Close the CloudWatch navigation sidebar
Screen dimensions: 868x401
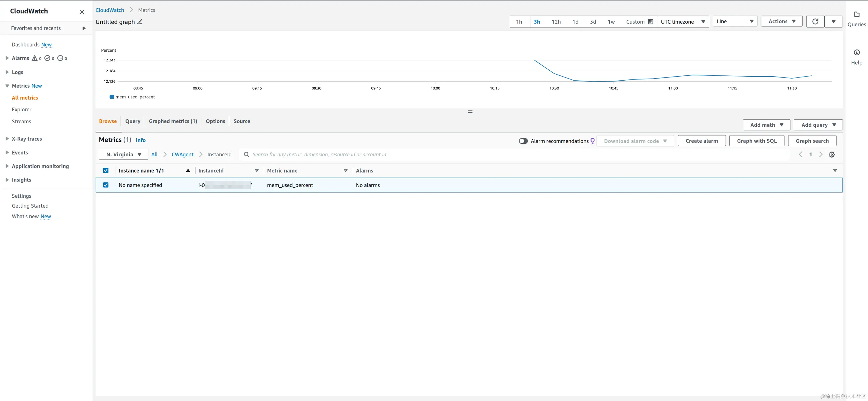coord(82,12)
